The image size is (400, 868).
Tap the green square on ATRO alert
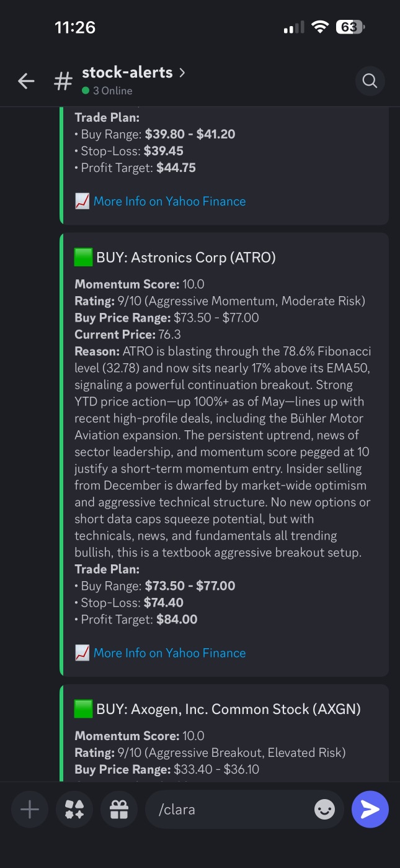pyautogui.click(x=83, y=257)
